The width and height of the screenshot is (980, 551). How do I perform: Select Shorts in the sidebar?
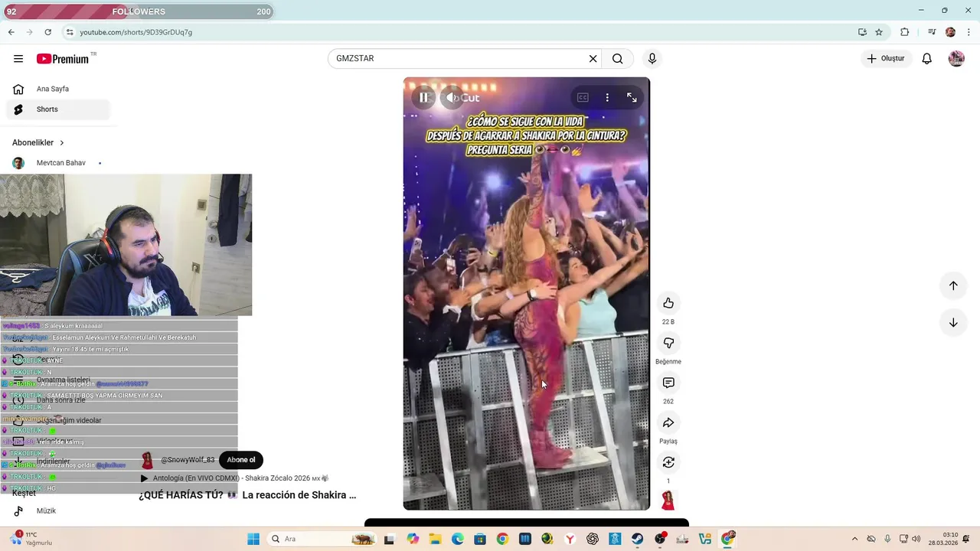[58, 109]
